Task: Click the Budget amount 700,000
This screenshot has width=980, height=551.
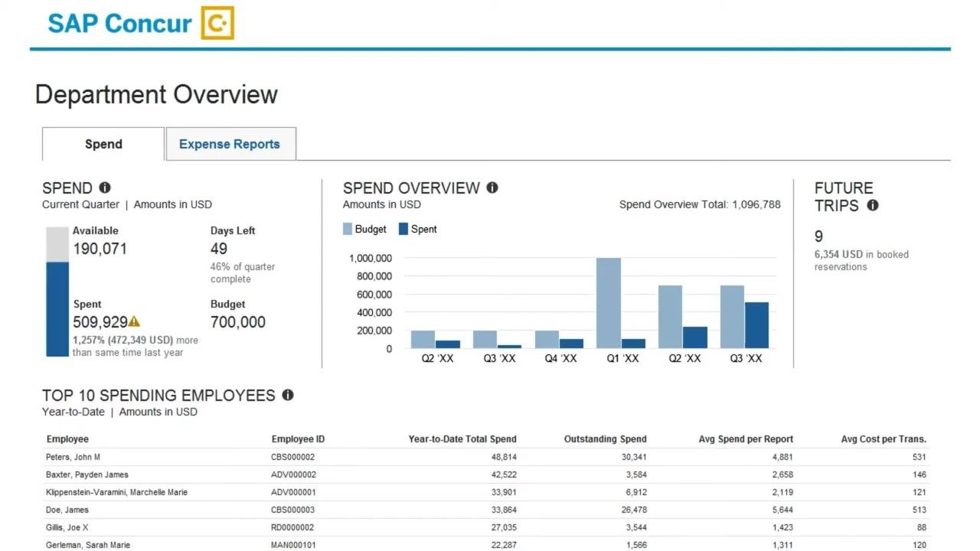Action: tap(238, 322)
